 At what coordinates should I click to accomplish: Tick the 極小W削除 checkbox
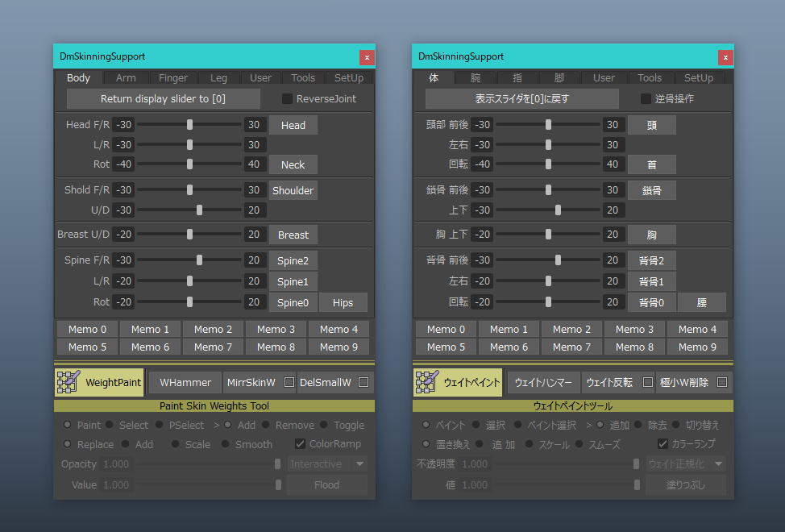[x=722, y=382]
